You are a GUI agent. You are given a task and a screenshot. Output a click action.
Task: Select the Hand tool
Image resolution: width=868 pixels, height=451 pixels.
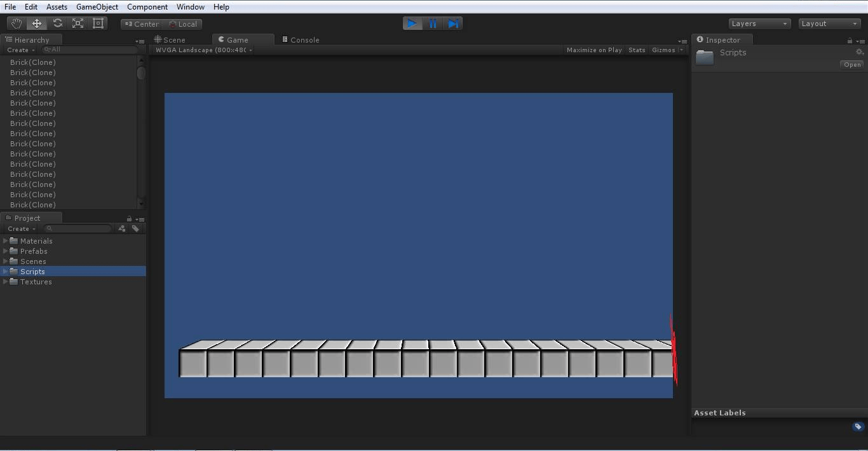(16, 23)
